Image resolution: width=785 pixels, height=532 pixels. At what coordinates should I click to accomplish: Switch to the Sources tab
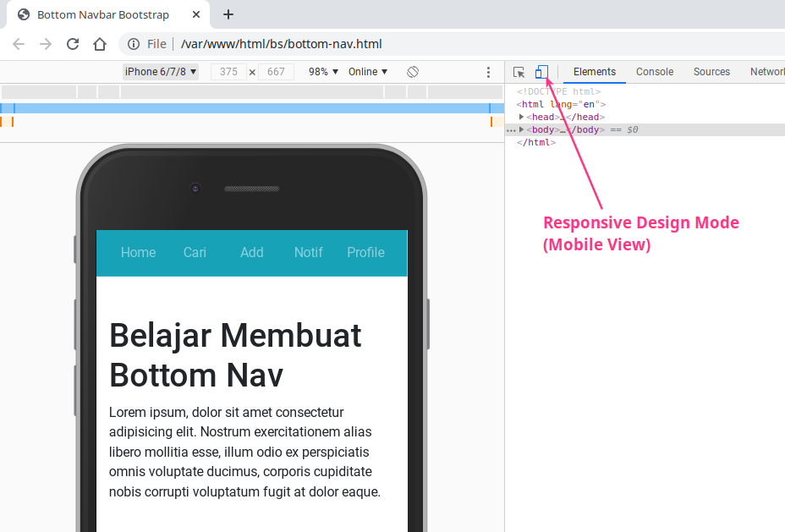(711, 72)
